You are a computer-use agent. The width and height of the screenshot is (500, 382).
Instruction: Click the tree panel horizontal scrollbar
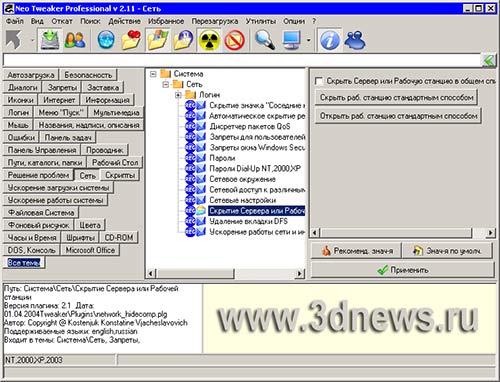[225, 274]
